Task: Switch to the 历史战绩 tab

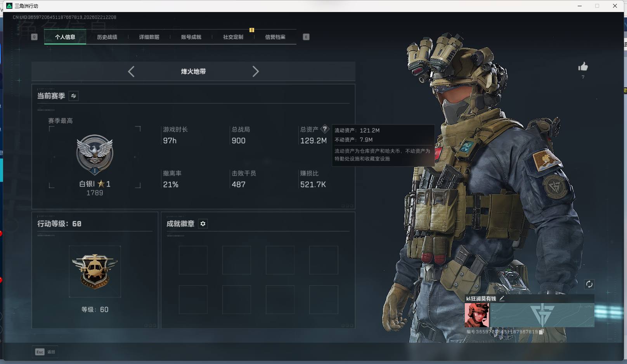Action: [x=107, y=37]
